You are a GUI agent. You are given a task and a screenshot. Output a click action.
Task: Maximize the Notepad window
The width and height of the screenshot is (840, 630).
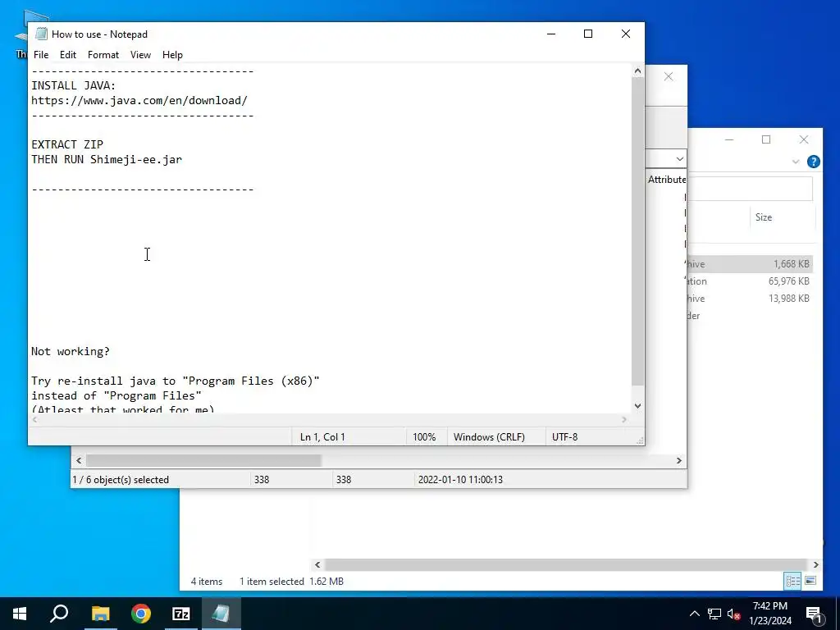(588, 34)
